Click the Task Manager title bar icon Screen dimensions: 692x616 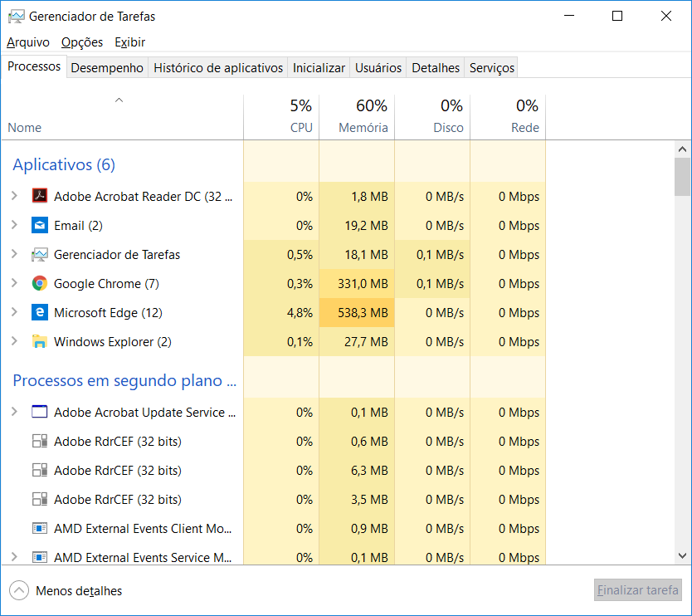coord(16,17)
